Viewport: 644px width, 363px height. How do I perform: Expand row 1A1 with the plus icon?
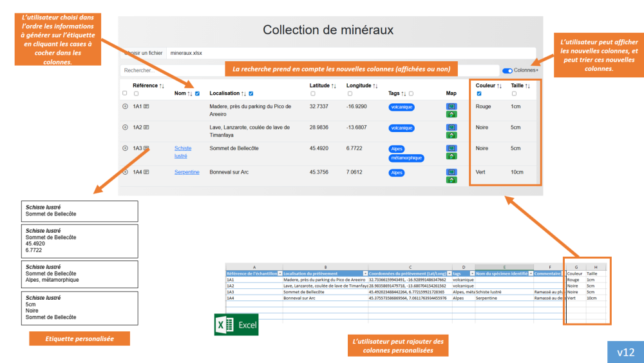pos(125,106)
